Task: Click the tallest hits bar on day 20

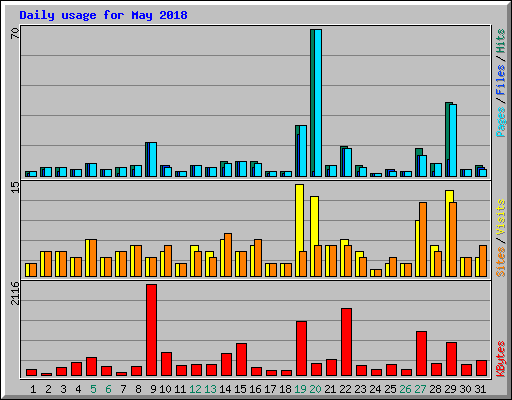Action: [x=312, y=103]
